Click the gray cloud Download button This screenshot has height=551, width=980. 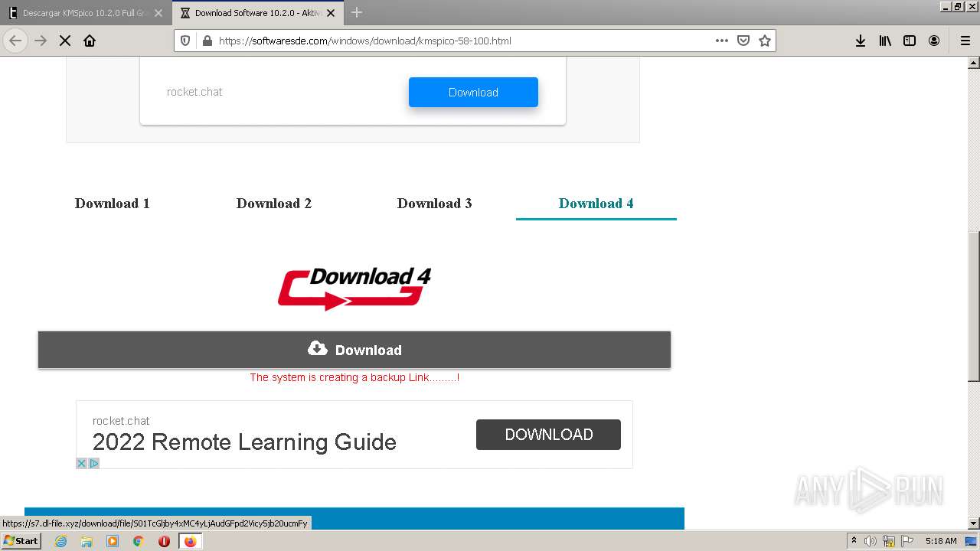[x=354, y=350]
